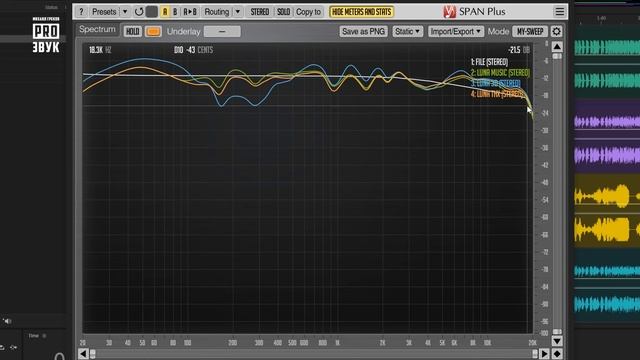Select the B state slot
Screen dimensions: 640x360
click(x=175, y=12)
